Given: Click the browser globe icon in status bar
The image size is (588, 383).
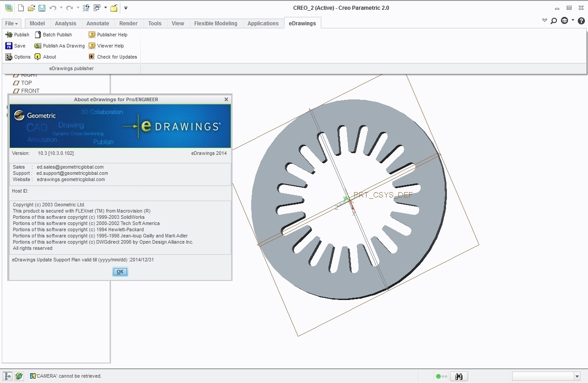Looking at the screenshot, I should [x=19, y=376].
